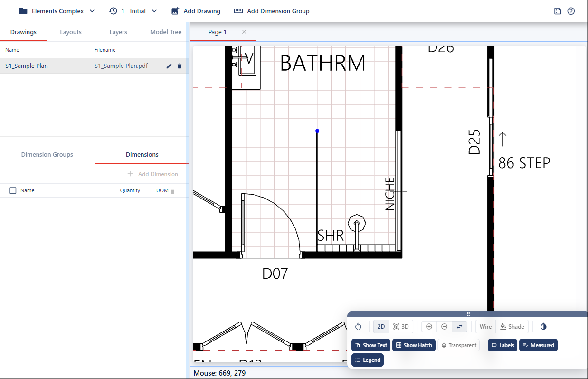Delete S1_Sample Plan with trash icon

pos(180,66)
